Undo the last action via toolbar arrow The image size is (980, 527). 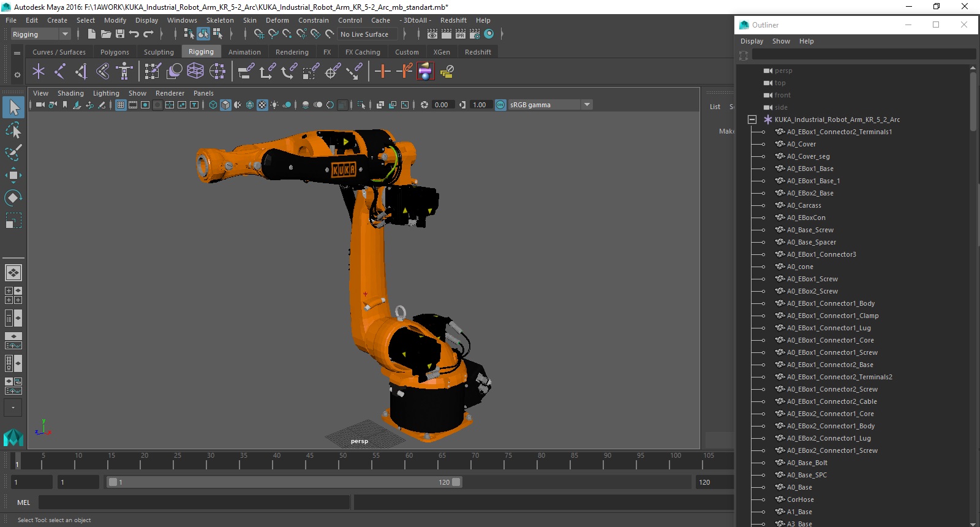click(x=134, y=34)
